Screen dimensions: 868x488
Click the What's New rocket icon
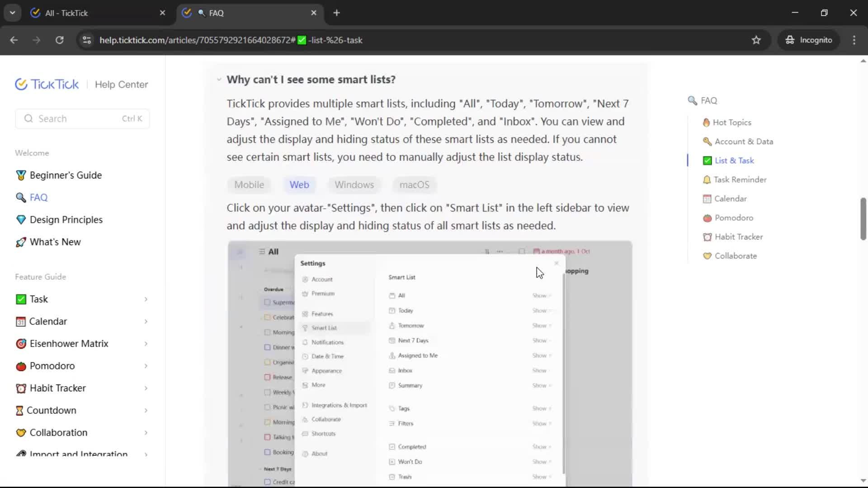(21, 242)
